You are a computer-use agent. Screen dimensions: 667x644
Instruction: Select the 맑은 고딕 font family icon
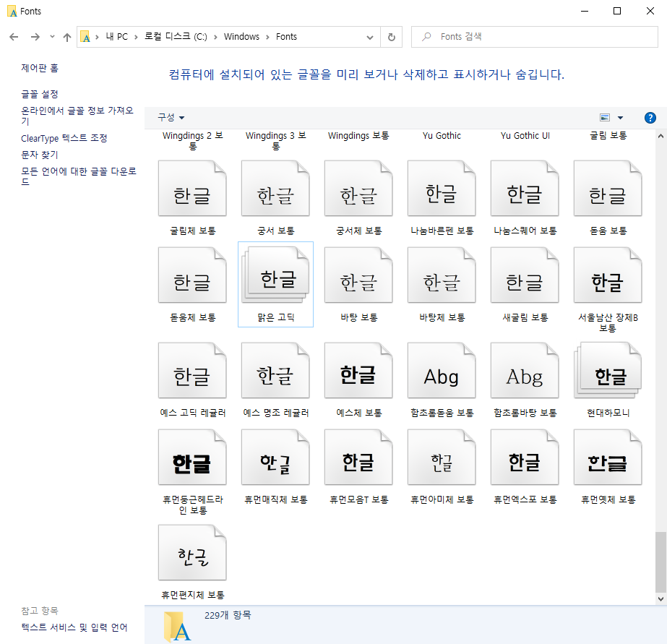point(275,275)
